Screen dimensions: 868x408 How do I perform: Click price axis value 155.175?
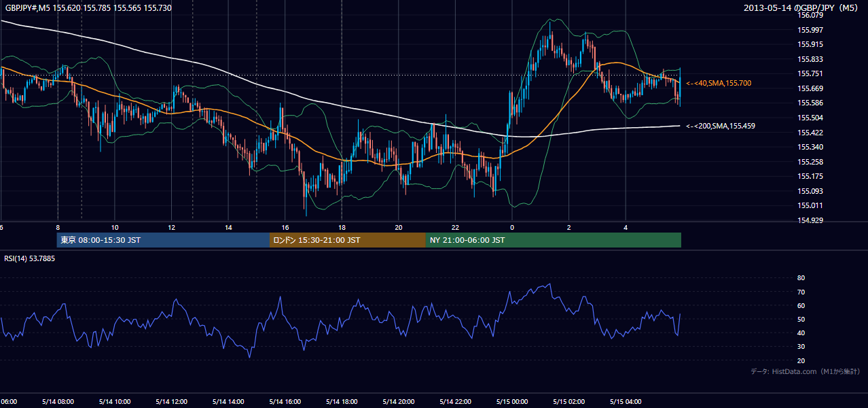click(810, 176)
